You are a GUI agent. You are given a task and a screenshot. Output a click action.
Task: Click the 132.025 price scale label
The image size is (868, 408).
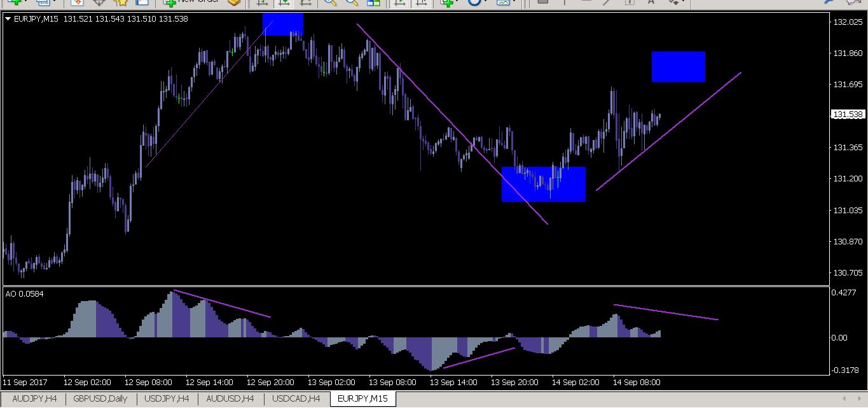(x=848, y=22)
